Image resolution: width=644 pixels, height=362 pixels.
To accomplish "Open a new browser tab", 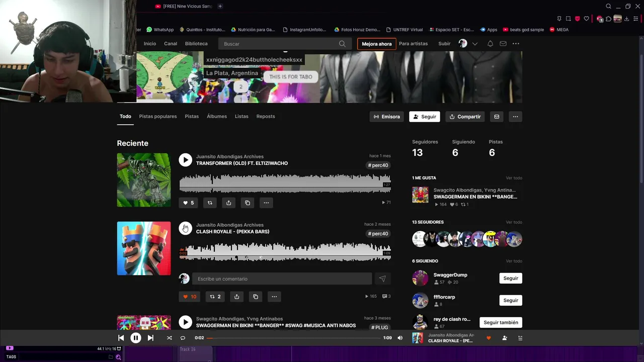I will pyautogui.click(x=220, y=6).
